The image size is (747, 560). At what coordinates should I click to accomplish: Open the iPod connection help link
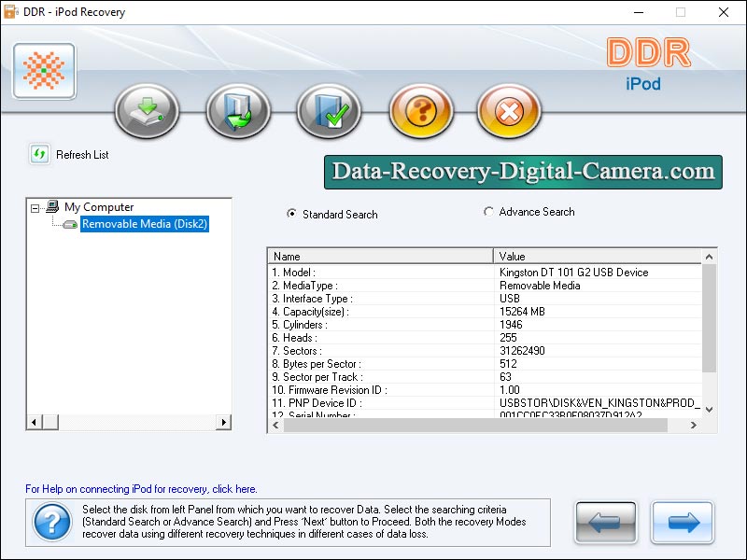point(141,489)
